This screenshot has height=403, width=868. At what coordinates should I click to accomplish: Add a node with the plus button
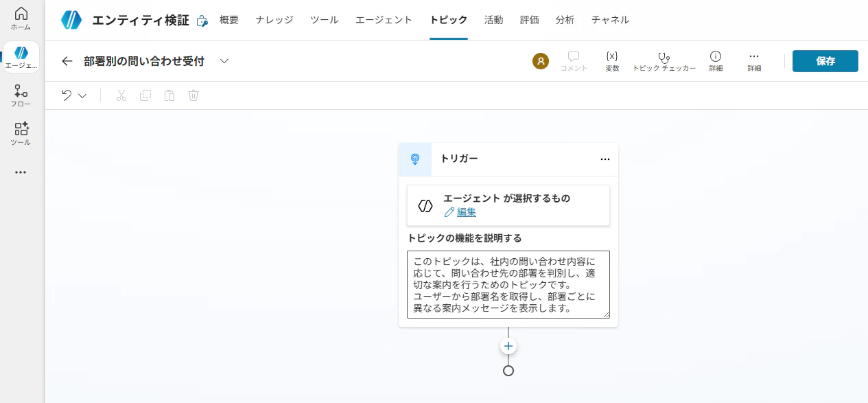pyautogui.click(x=508, y=347)
